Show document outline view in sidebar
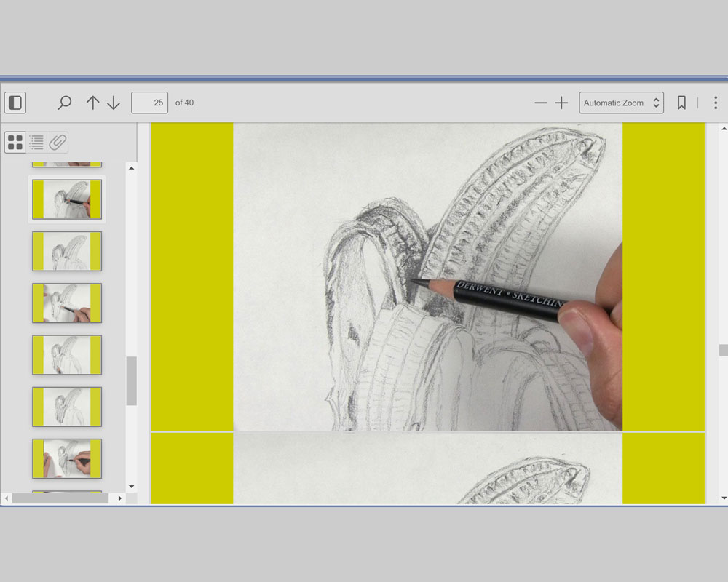Screen dimensions: 728x582 coord(36,142)
